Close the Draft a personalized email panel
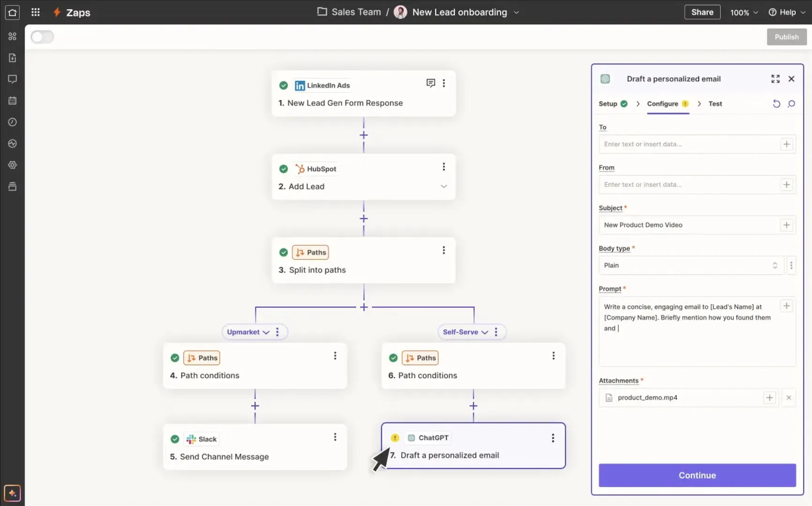The image size is (812, 506). (791, 79)
